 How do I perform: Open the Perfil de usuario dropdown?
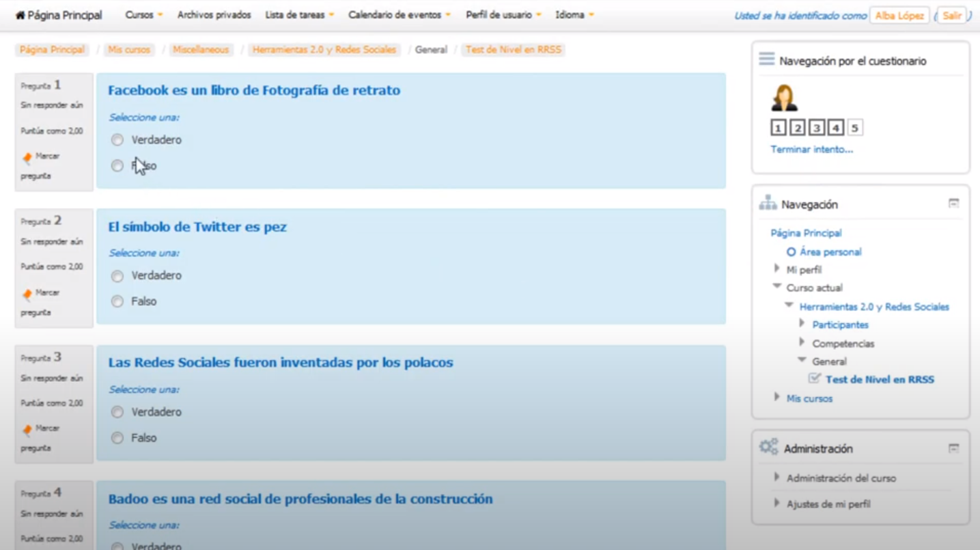tap(503, 15)
